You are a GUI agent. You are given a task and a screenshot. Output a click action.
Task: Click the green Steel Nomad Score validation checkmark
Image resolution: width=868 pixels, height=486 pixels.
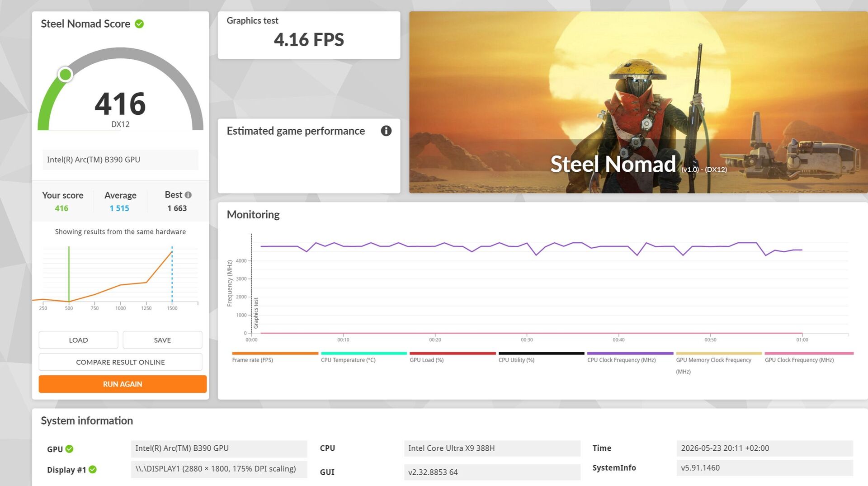click(x=139, y=24)
